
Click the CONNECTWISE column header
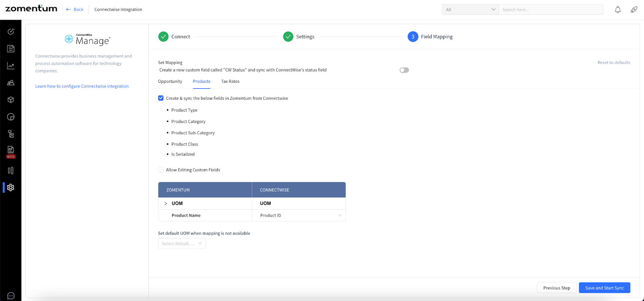pos(299,190)
